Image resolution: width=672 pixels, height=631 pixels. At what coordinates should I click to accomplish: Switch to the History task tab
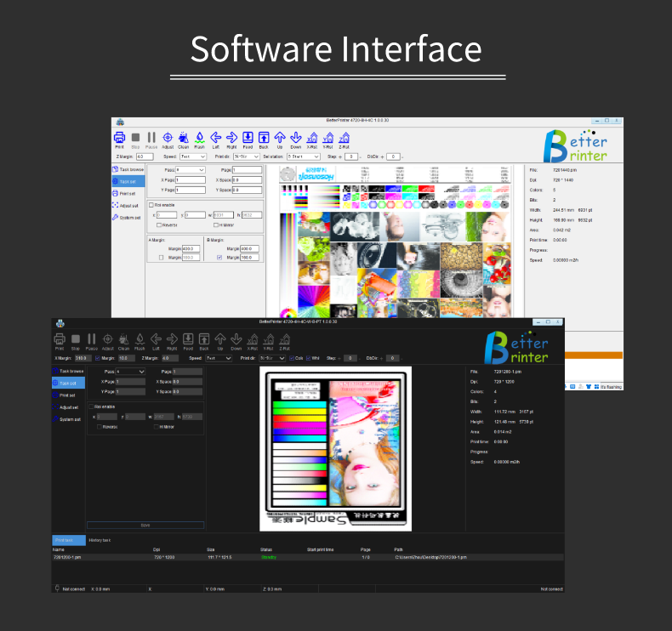coord(100,540)
